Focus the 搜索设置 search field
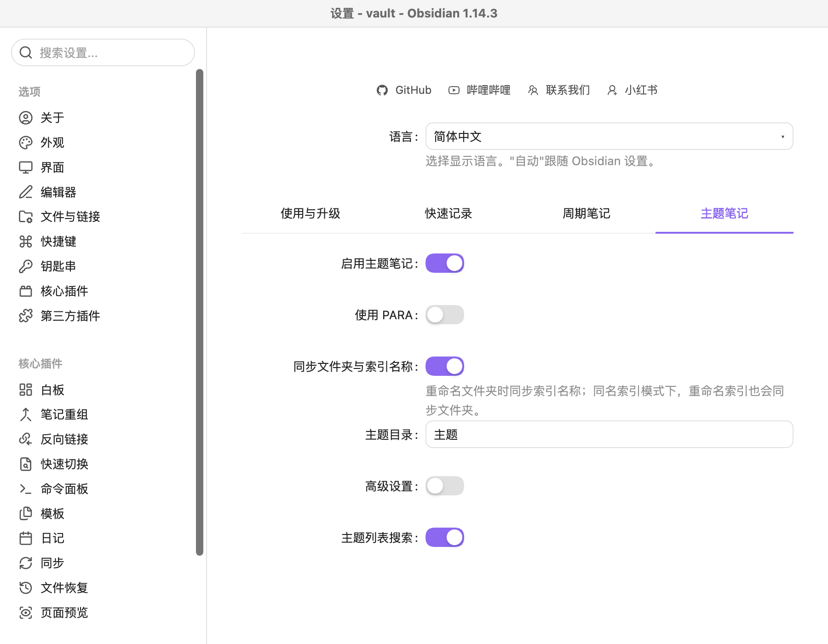The height and width of the screenshot is (644, 828). coord(103,52)
